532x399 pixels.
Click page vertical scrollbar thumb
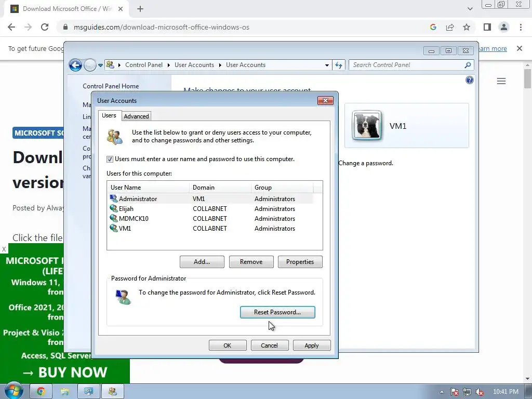(527, 79)
